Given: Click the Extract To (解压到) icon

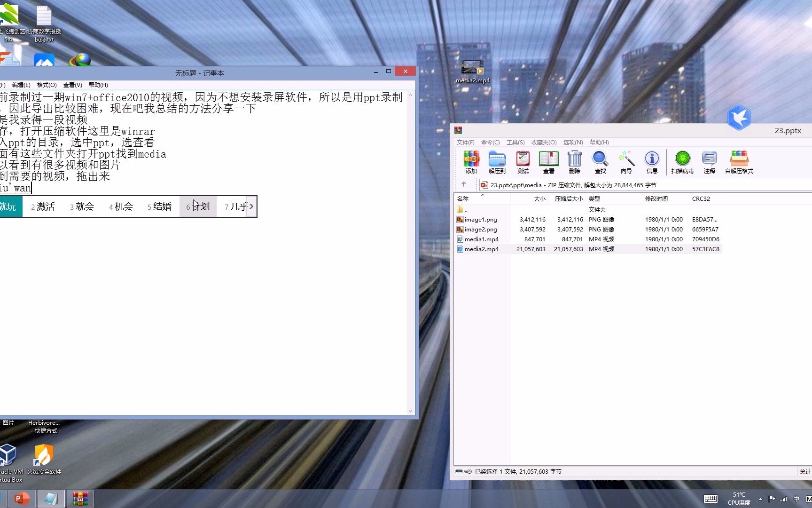Looking at the screenshot, I should click(x=497, y=162).
